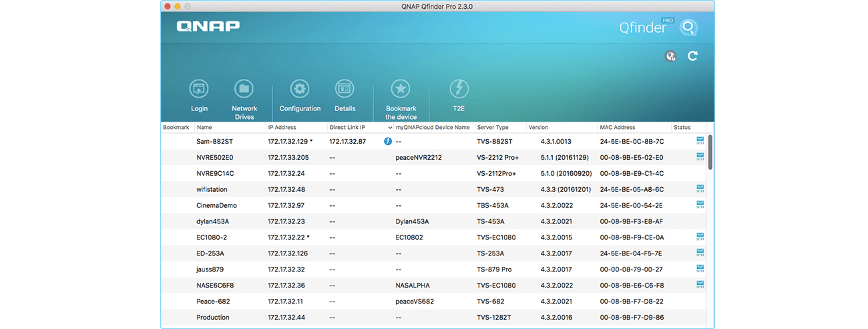This screenshot has width=868, height=329.
Task: Show device Details
Action: 345,96
